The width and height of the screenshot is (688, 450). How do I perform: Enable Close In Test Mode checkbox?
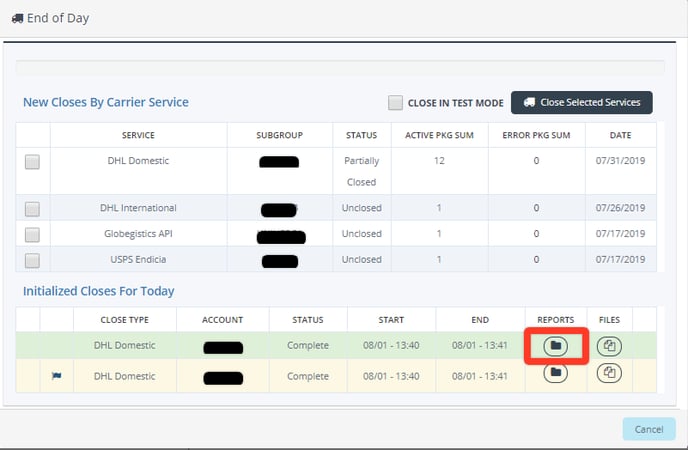pyautogui.click(x=396, y=103)
